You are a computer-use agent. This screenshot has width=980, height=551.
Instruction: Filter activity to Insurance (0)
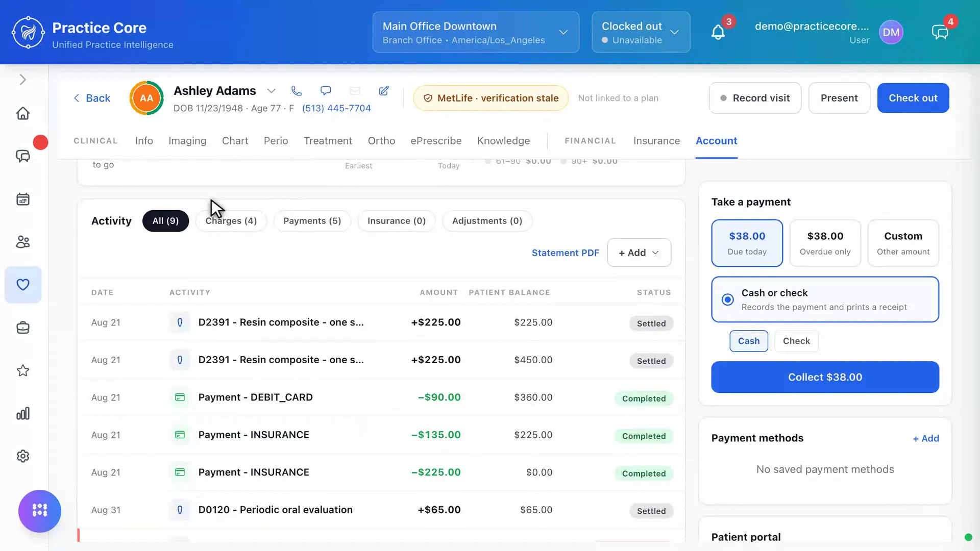coord(396,221)
